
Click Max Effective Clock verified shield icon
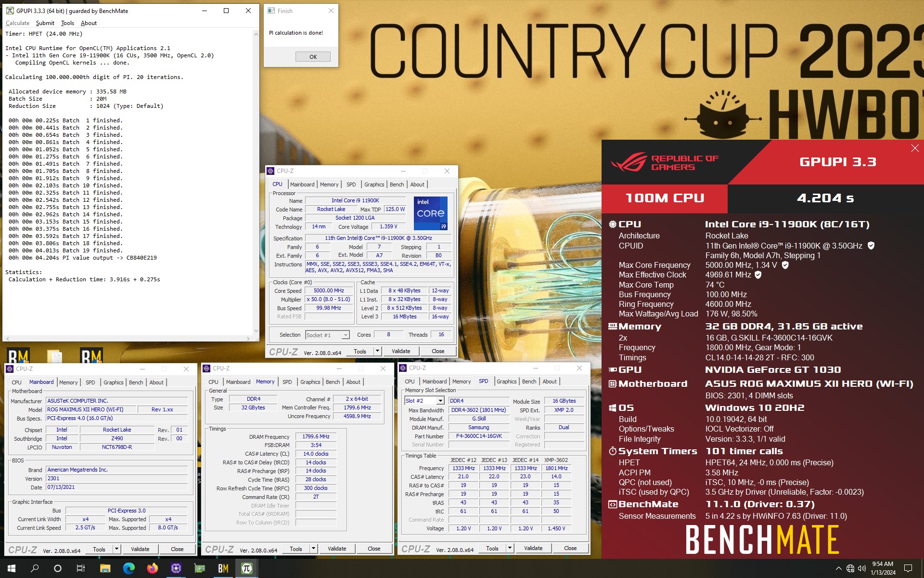coord(758,275)
